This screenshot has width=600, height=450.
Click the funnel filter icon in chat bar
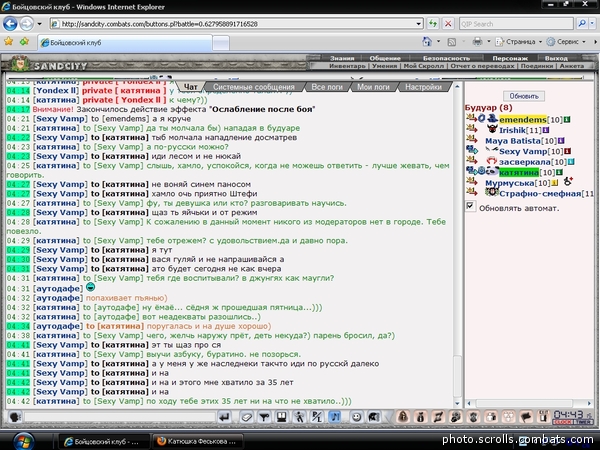[264, 417]
